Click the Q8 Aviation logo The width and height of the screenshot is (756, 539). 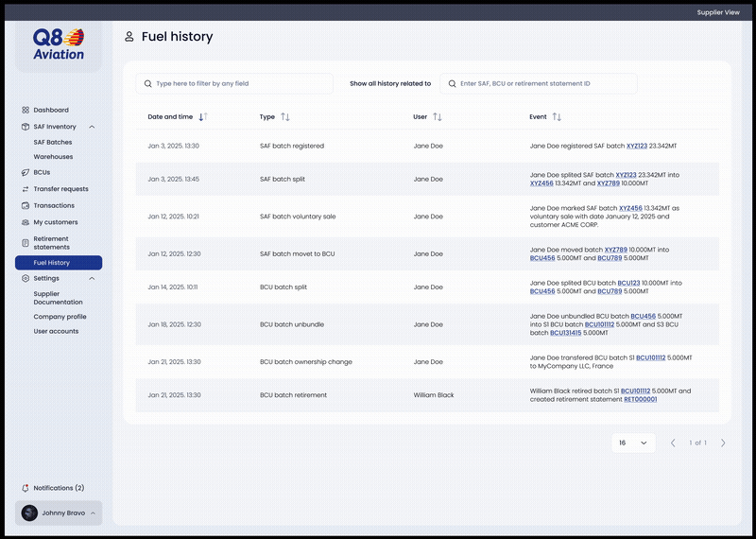59,43
